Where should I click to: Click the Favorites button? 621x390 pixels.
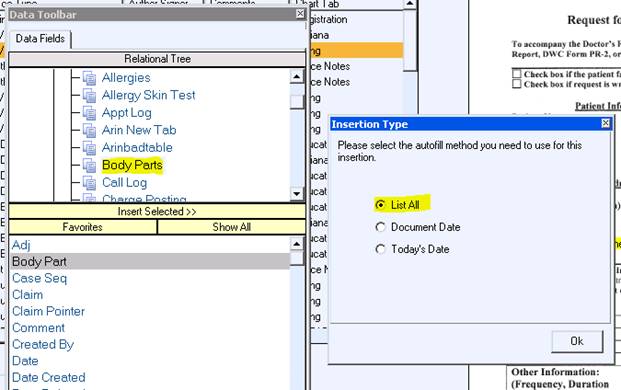(83, 227)
